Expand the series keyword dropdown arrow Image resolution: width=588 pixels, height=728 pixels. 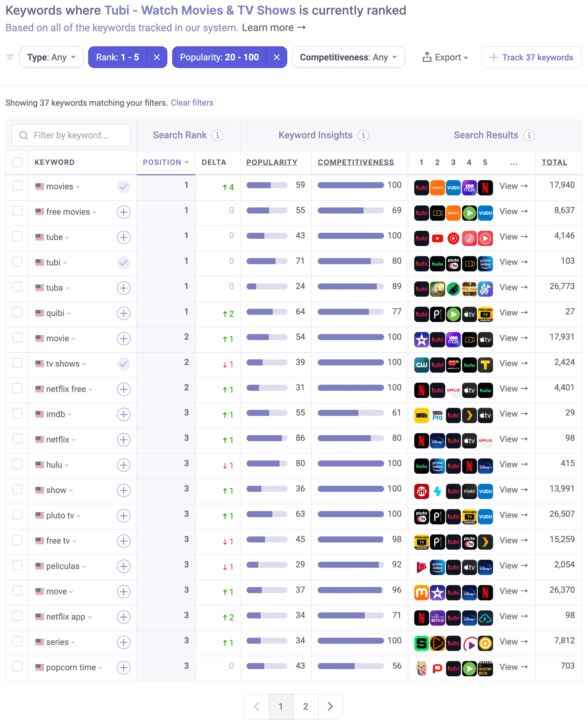[x=73, y=643]
